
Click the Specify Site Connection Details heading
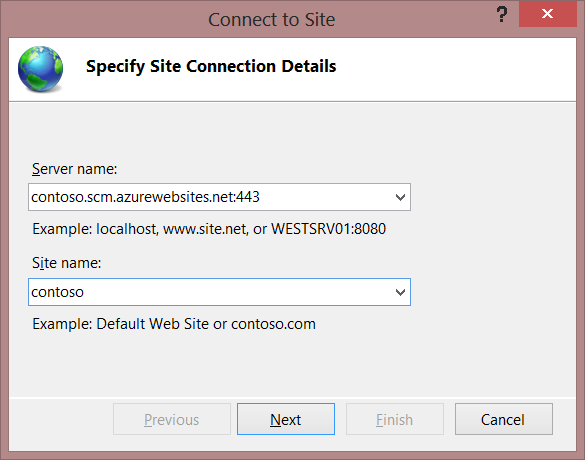211,67
